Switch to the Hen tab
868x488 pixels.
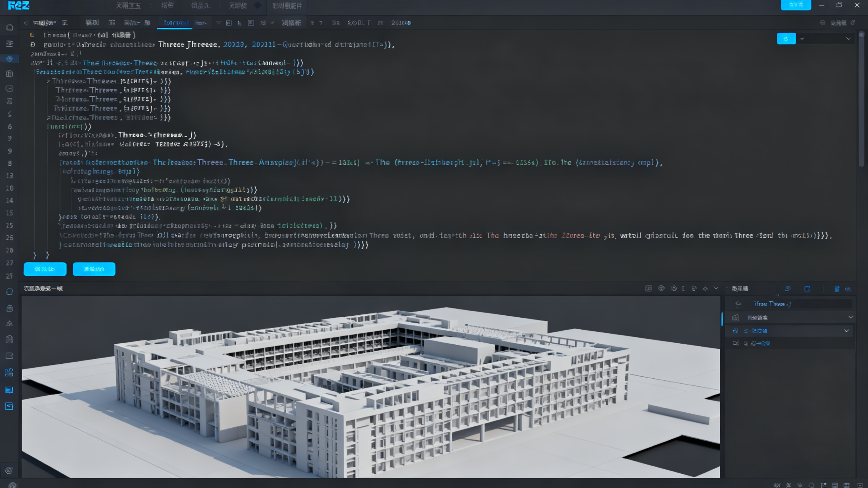pyautogui.click(x=201, y=23)
